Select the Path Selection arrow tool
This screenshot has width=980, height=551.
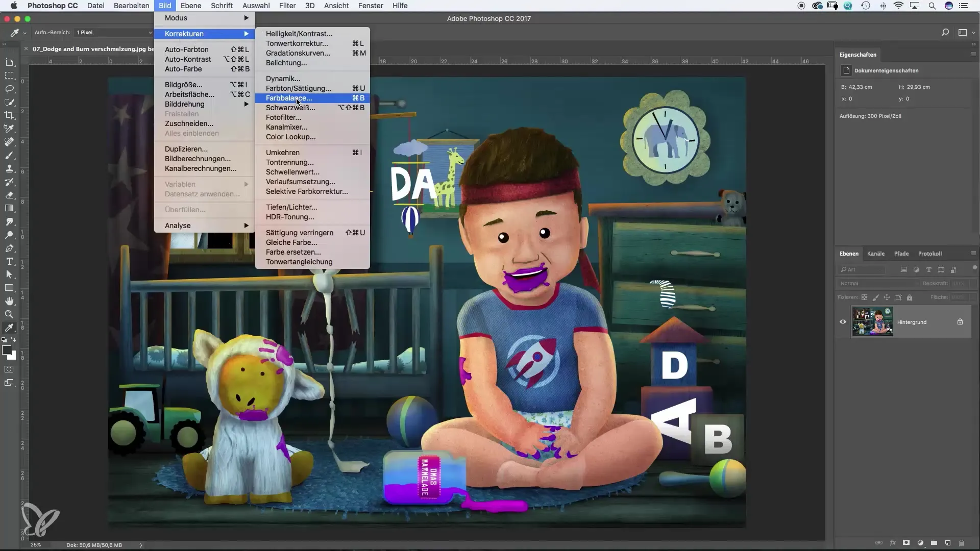click(x=9, y=274)
